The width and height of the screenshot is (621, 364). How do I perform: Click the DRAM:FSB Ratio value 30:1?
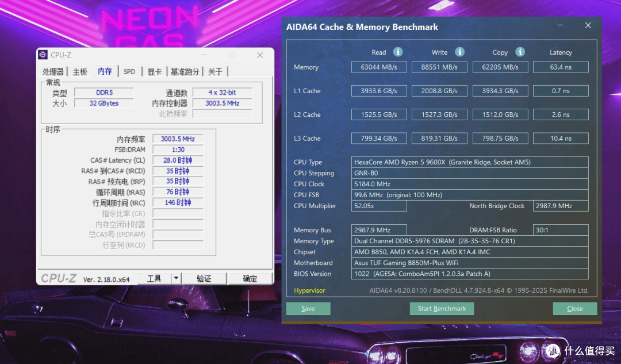(x=561, y=230)
